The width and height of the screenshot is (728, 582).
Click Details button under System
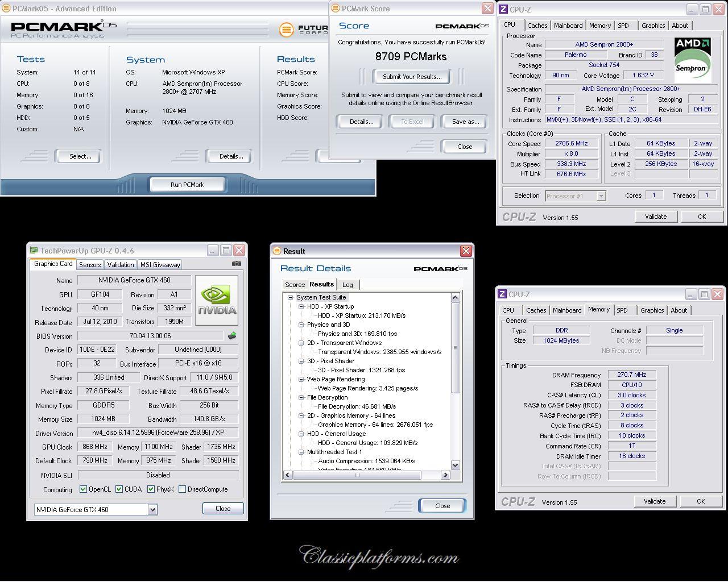click(231, 156)
